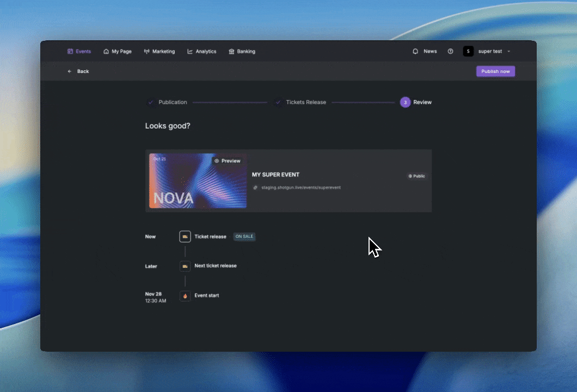Open the Banking section
Image resolution: width=577 pixels, height=392 pixels.
click(x=242, y=52)
